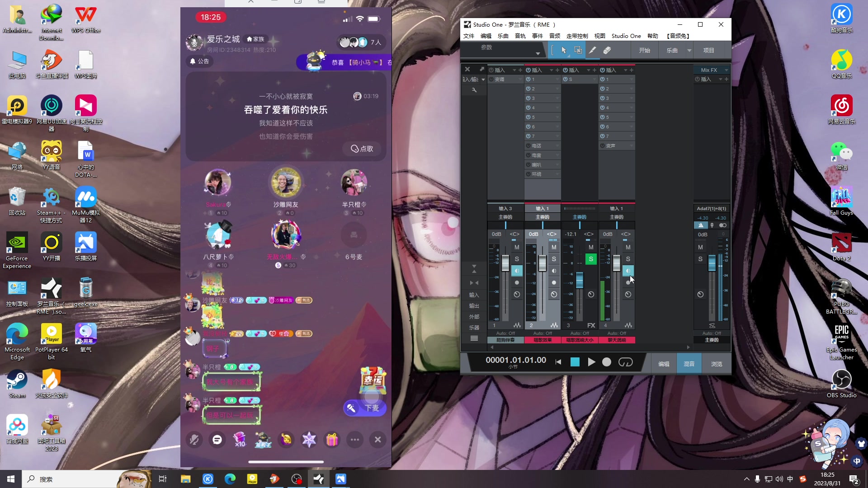Switch to the 浏览 browse tab
The image size is (868, 488).
[x=717, y=364]
